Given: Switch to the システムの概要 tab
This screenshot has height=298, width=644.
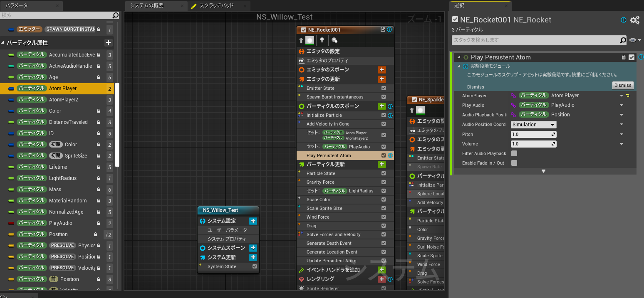Looking at the screenshot, I should click(147, 6).
